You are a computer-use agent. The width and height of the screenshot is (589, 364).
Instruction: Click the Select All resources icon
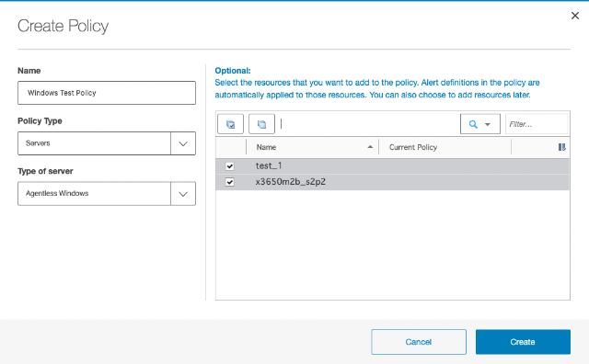click(x=230, y=124)
